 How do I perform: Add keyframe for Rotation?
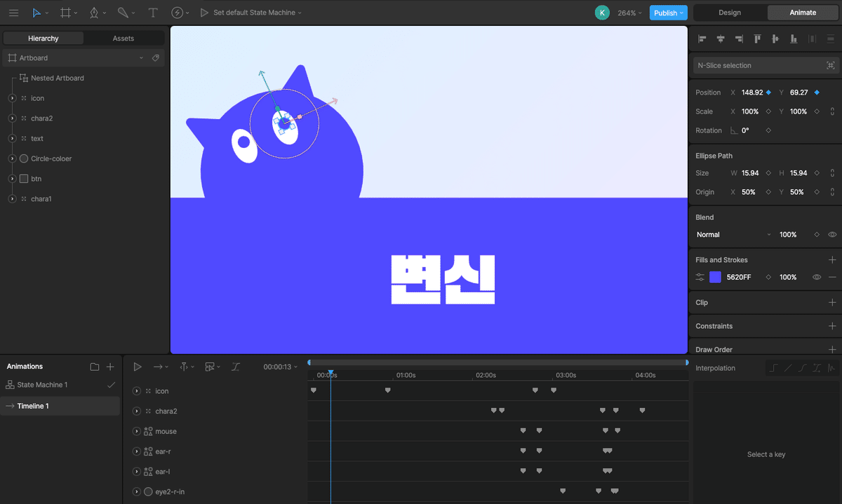point(768,130)
